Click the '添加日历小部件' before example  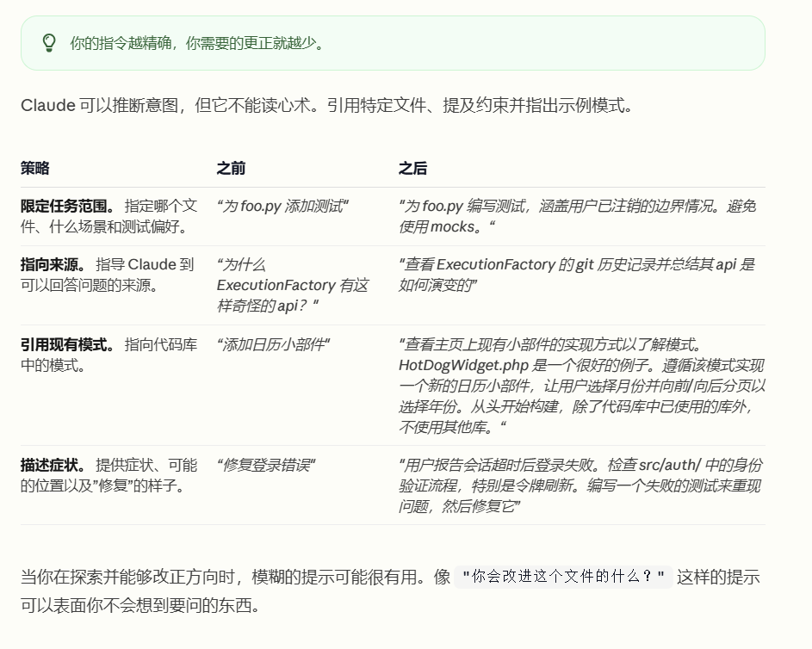click(x=273, y=345)
